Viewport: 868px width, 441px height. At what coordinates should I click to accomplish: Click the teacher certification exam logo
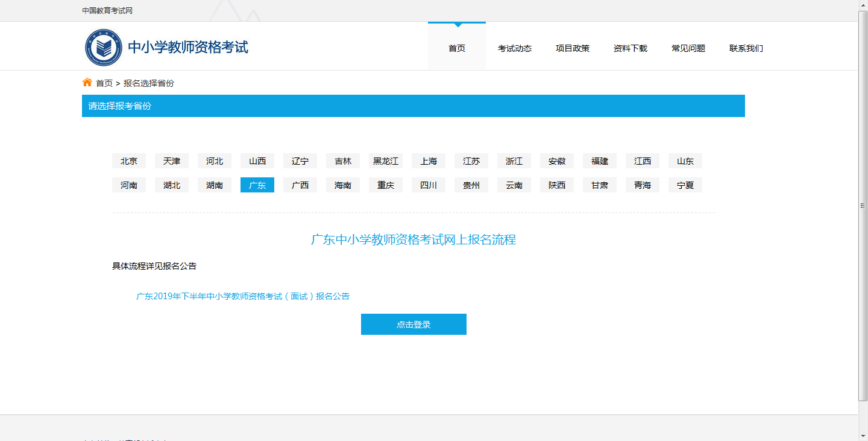pos(104,47)
